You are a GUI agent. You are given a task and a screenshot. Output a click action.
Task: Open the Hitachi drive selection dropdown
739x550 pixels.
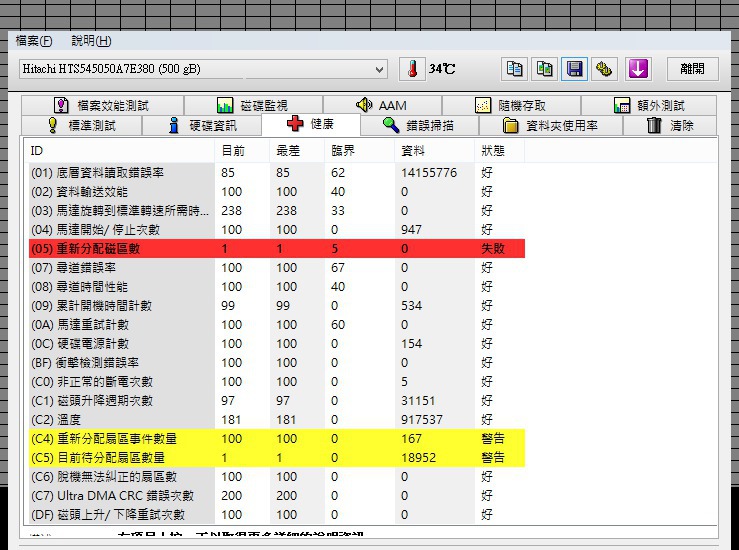pyautogui.click(x=203, y=69)
